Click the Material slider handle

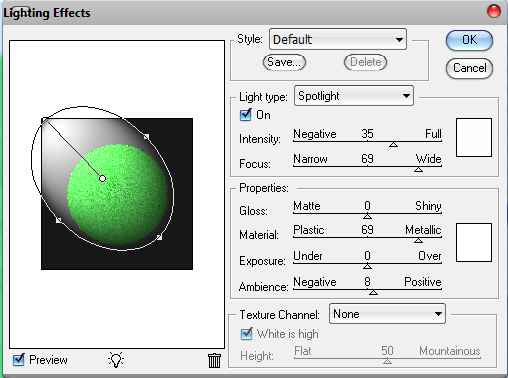point(418,240)
